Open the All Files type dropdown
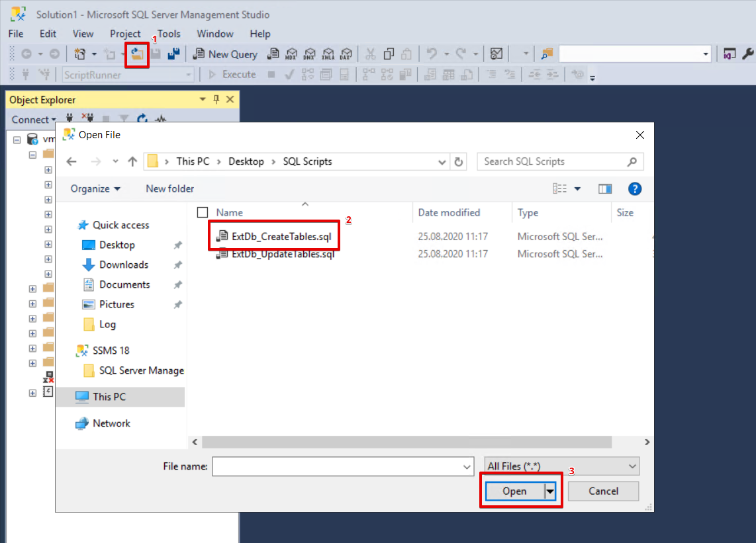Viewport: 756px width, 543px height. (x=561, y=466)
